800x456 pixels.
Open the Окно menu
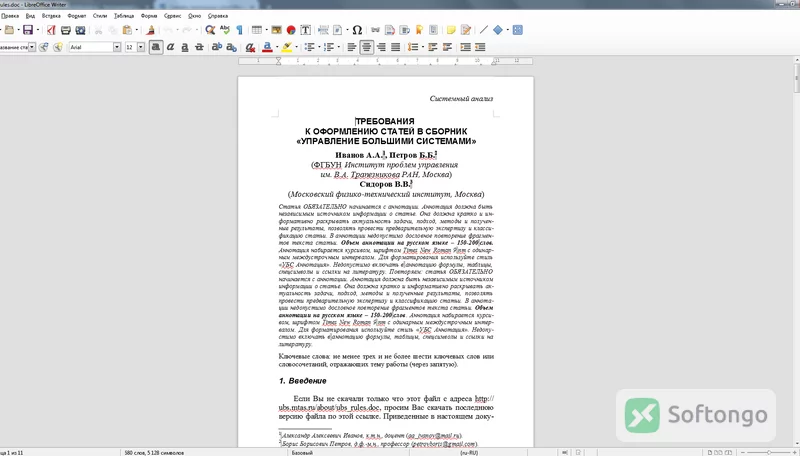coord(194,16)
